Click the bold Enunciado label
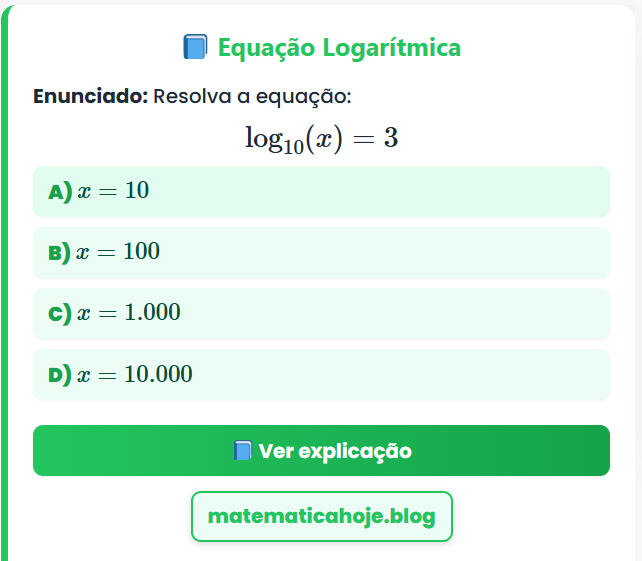Image resolution: width=642 pixels, height=561 pixels. (90, 97)
